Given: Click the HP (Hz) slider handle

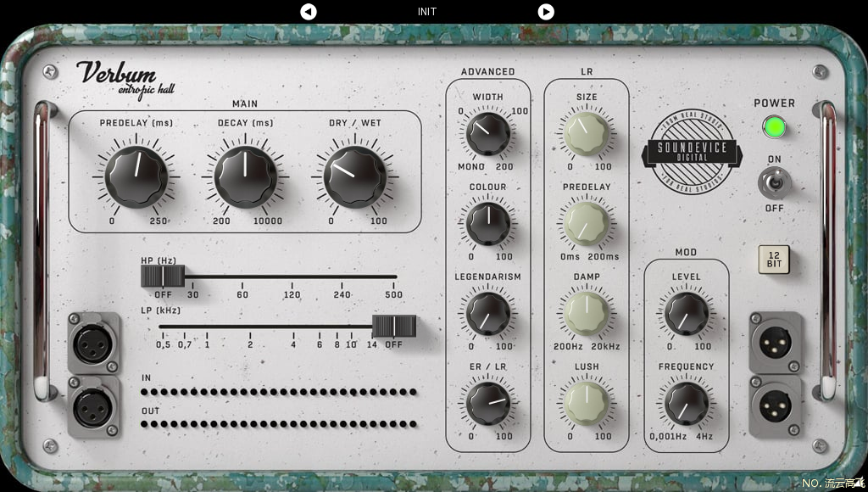Looking at the screenshot, I should click(162, 276).
